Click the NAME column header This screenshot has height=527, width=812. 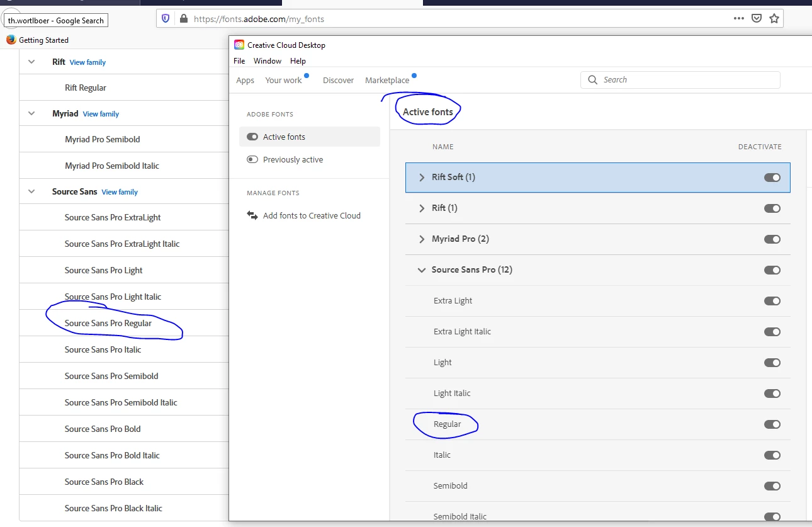(443, 147)
